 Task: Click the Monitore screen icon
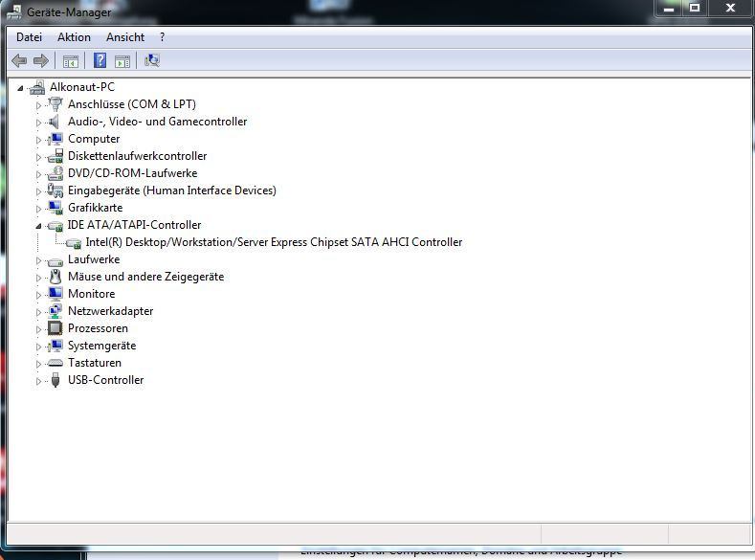click(x=56, y=294)
